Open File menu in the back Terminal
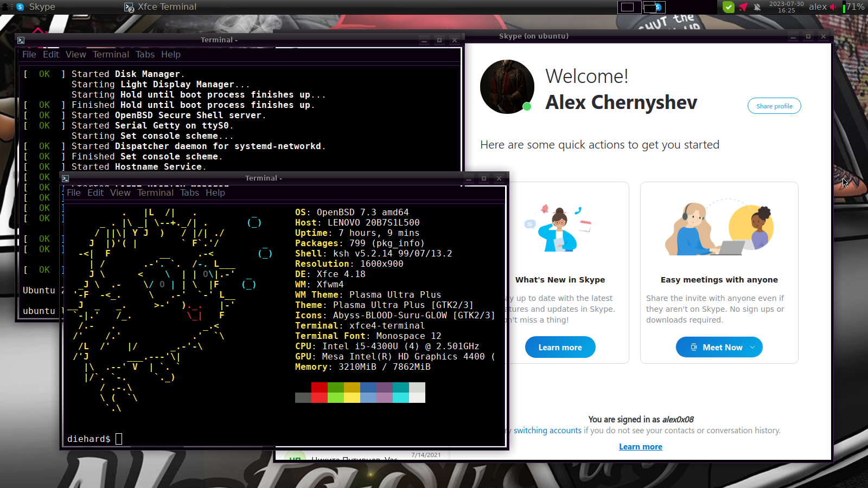 (29, 54)
